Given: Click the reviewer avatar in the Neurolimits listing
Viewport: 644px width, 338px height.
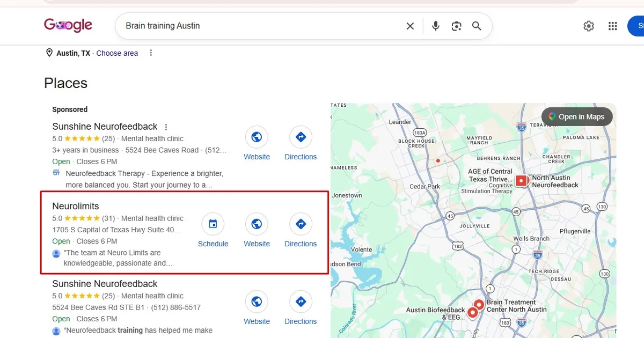Looking at the screenshot, I should [x=56, y=253].
